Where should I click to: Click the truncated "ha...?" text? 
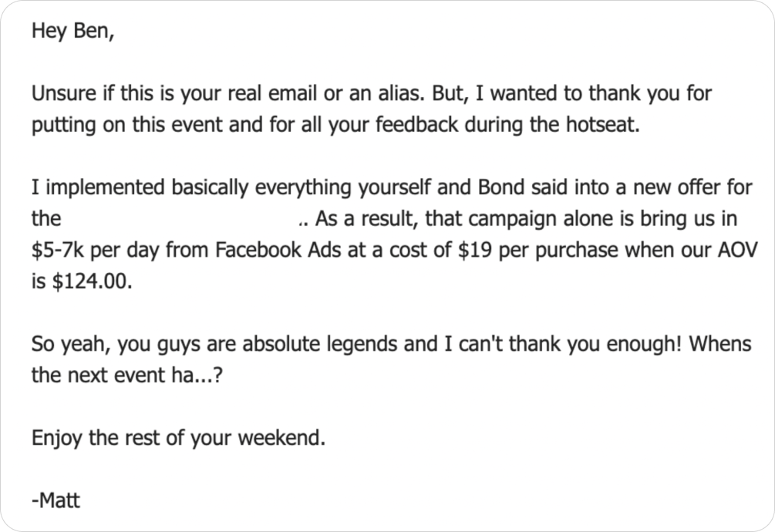point(203,375)
